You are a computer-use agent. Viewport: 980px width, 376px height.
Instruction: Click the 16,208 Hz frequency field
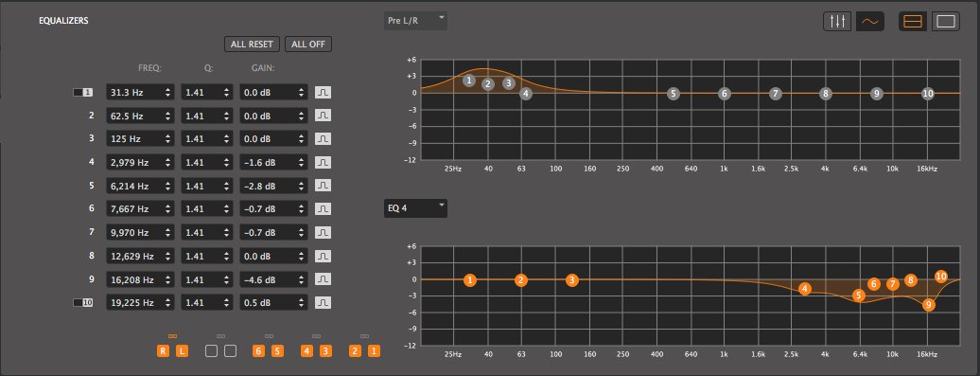[141, 279]
